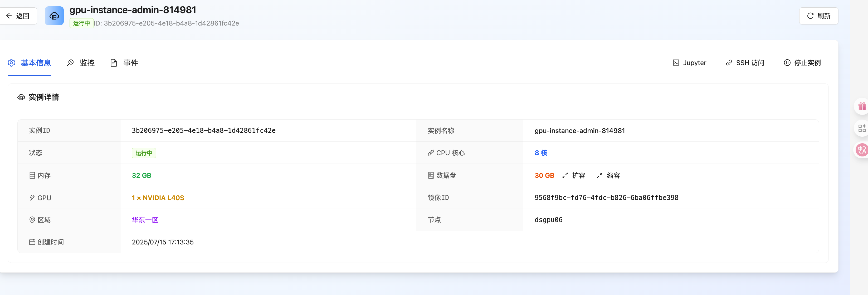The height and width of the screenshot is (295, 868).
Task: Click the disk icon in the 数据盘 row
Action: point(430,175)
